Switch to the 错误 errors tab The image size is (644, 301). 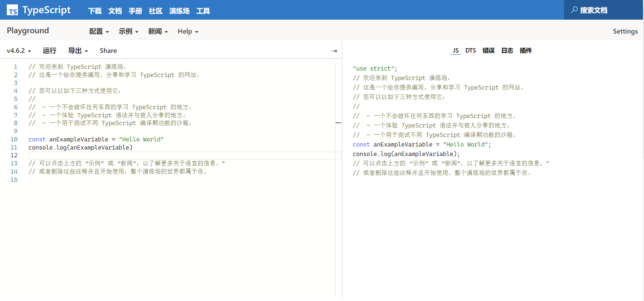pos(489,51)
